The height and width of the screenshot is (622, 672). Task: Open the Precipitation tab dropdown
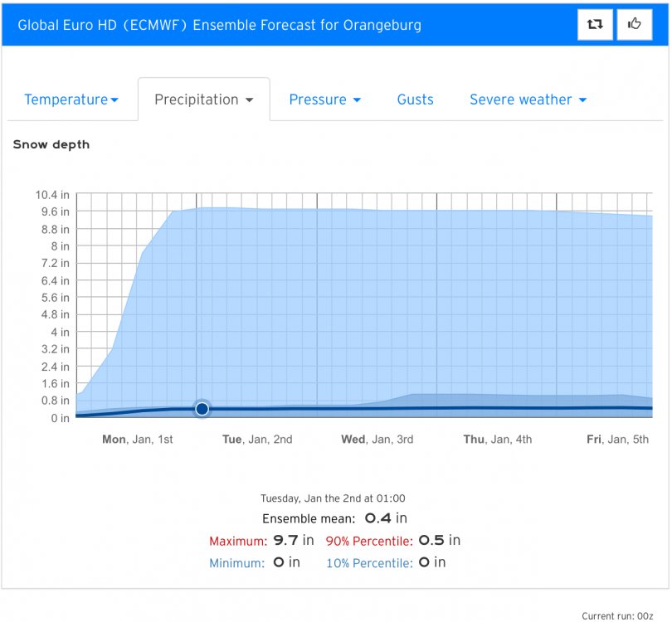[x=204, y=100]
